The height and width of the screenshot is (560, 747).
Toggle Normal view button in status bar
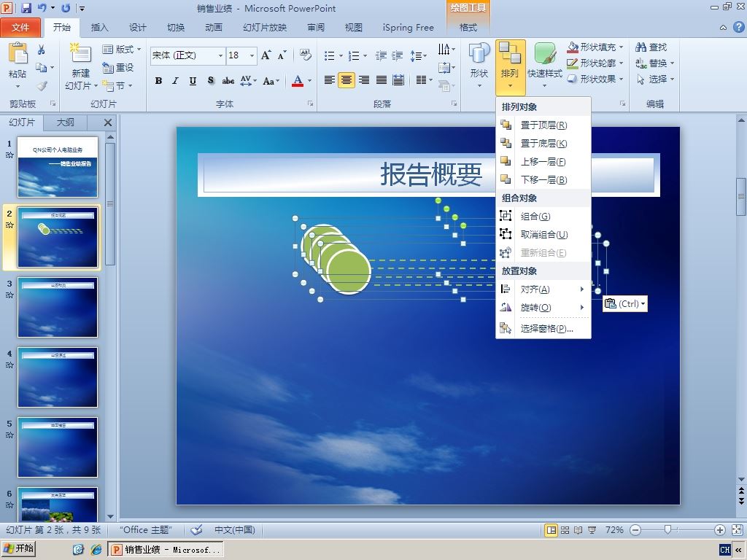click(x=551, y=530)
